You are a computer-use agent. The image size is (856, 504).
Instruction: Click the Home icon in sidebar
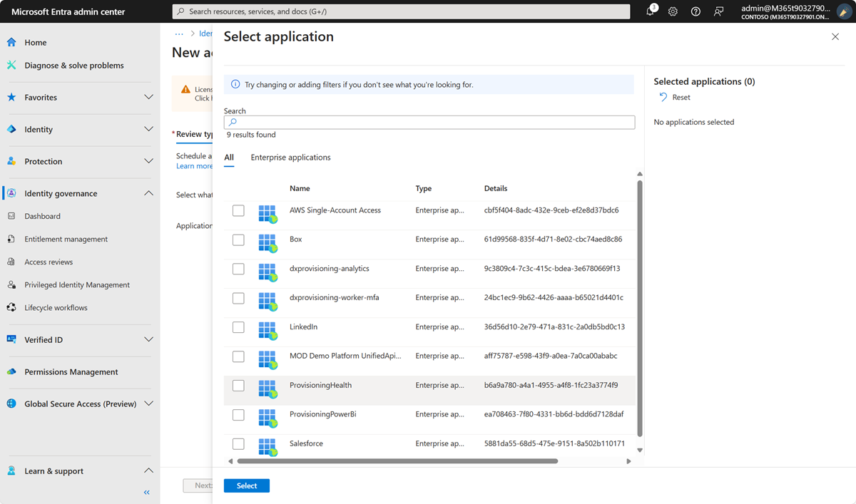point(11,43)
